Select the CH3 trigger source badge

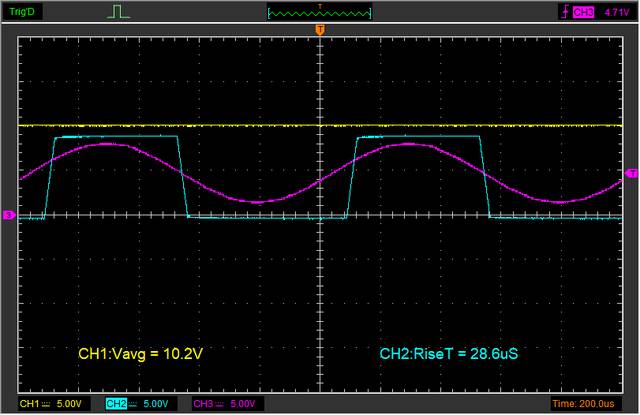(x=583, y=12)
